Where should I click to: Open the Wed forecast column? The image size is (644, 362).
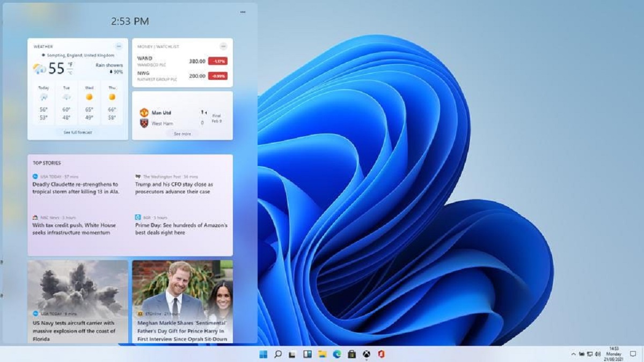[89, 102]
